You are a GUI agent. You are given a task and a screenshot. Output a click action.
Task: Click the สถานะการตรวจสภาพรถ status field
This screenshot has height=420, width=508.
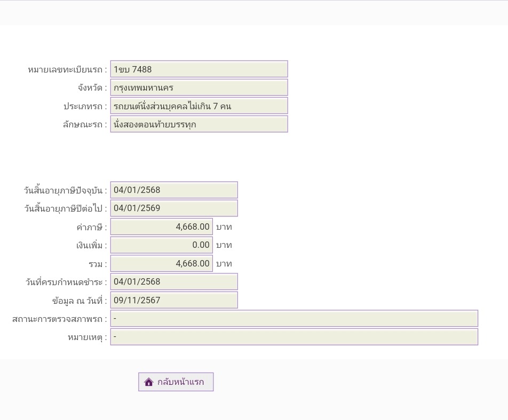pyautogui.click(x=294, y=318)
